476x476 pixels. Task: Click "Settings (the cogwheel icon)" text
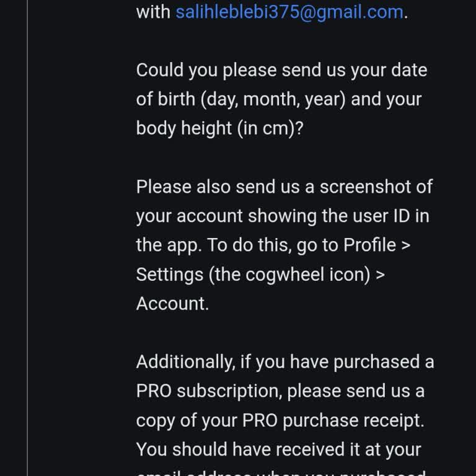pyautogui.click(x=253, y=274)
